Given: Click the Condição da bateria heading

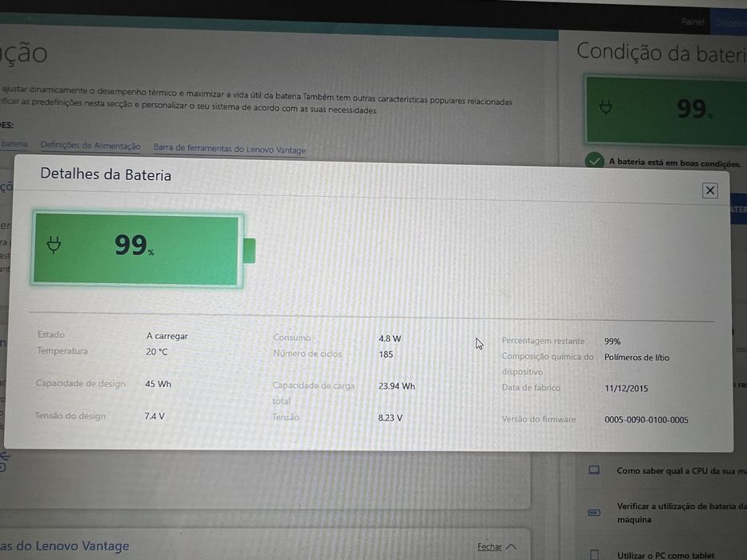Looking at the screenshot, I should (x=661, y=52).
